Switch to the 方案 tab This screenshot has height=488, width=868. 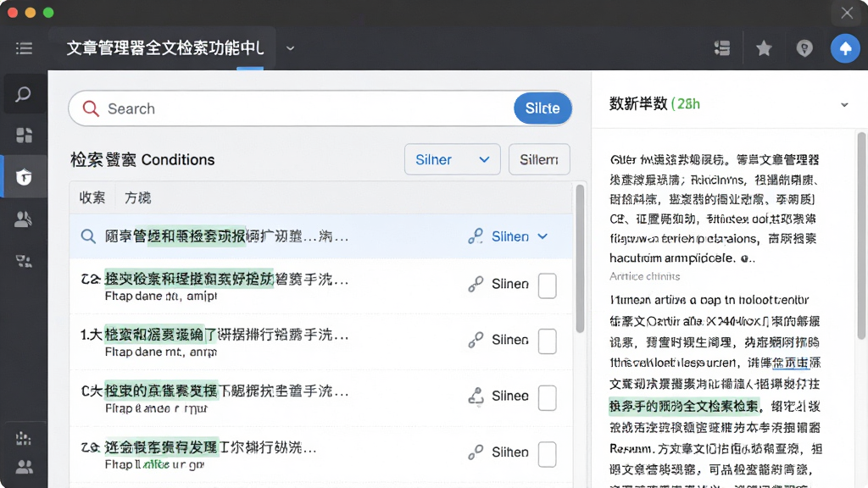click(138, 197)
